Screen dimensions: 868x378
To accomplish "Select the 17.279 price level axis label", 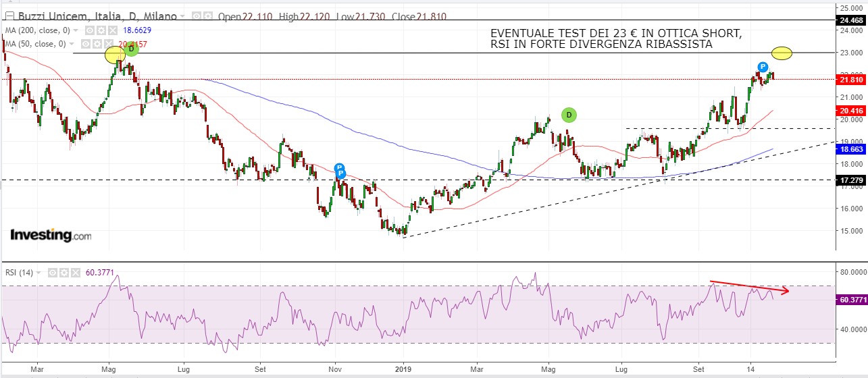I will [x=851, y=180].
